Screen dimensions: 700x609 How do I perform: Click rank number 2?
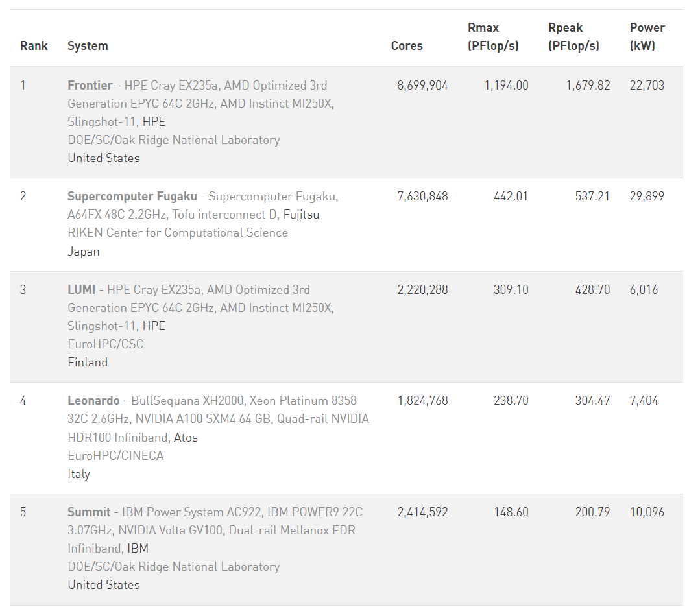(23, 197)
